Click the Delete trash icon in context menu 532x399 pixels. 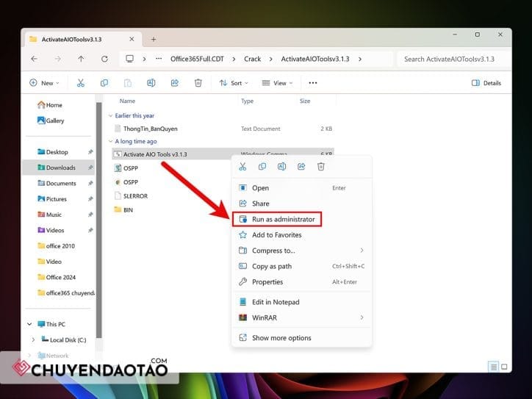[321, 167]
